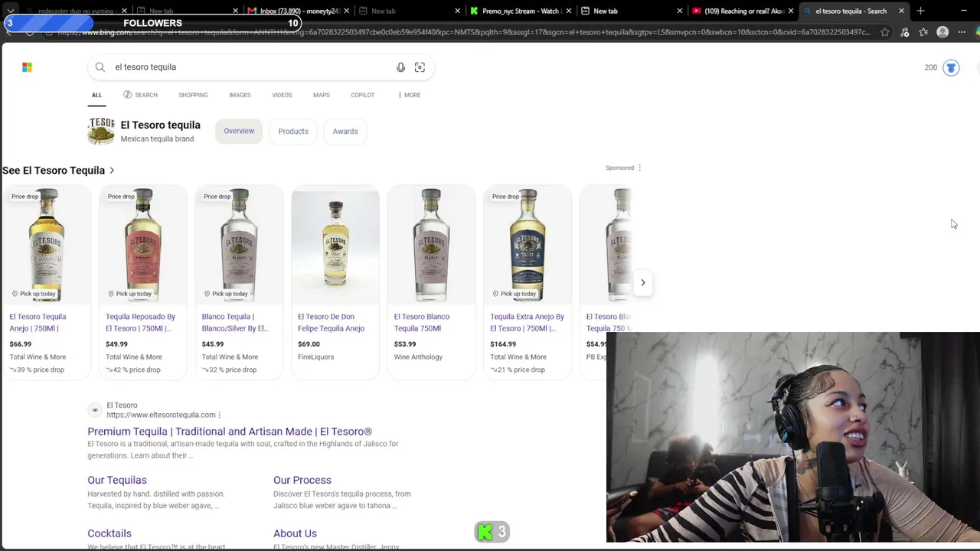Open 'Tequila Reposado By El Tesoro' product link
Image resolution: width=980 pixels, height=551 pixels.
pos(140,322)
